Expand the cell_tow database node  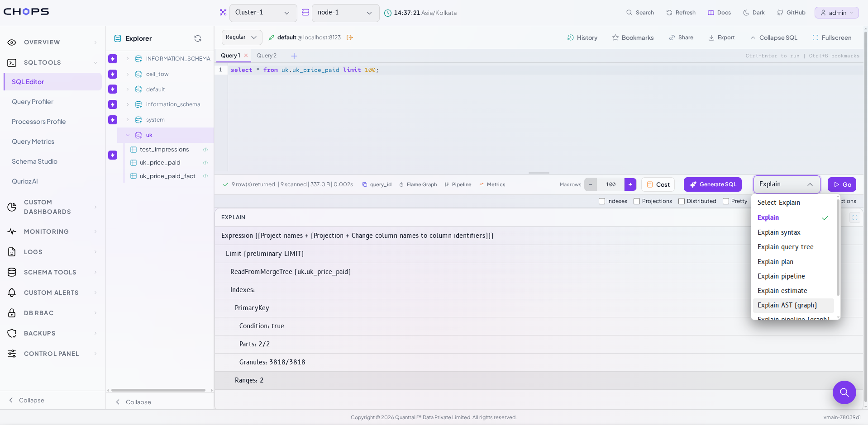point(128,74)
